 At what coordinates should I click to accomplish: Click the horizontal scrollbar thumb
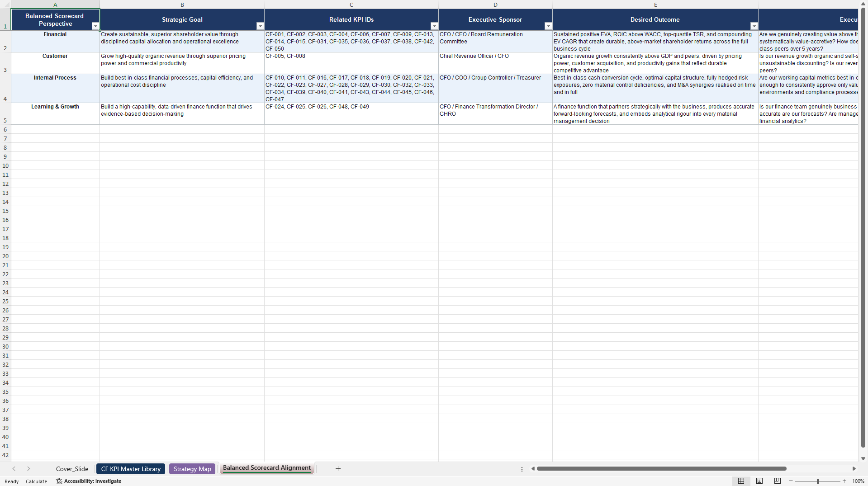(661, 469)
